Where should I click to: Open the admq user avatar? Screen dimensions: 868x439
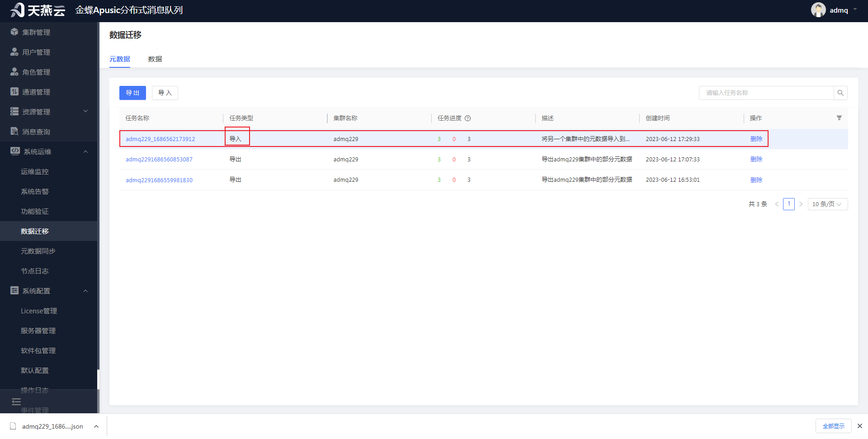(x=818, y=10)
